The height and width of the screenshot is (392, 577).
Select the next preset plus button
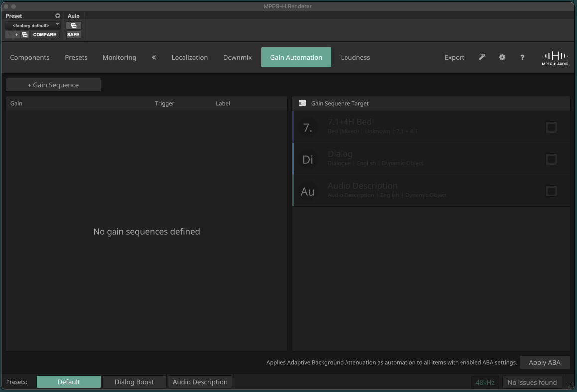pyautogui.click(x=16, y=34)
